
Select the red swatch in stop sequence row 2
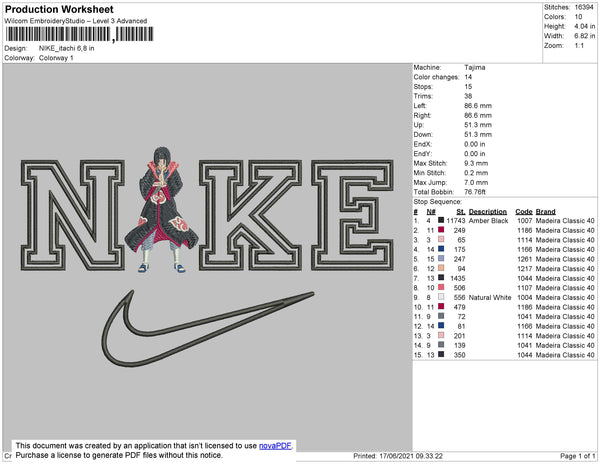pyautogui.click(x=441, y=230)
